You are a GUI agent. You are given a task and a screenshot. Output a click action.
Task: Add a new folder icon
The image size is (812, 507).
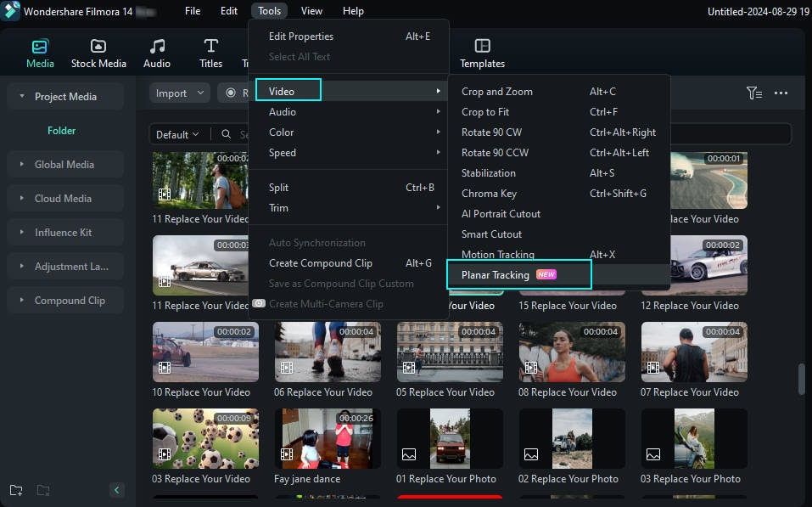pyautogui.click(x=16, y=490)
